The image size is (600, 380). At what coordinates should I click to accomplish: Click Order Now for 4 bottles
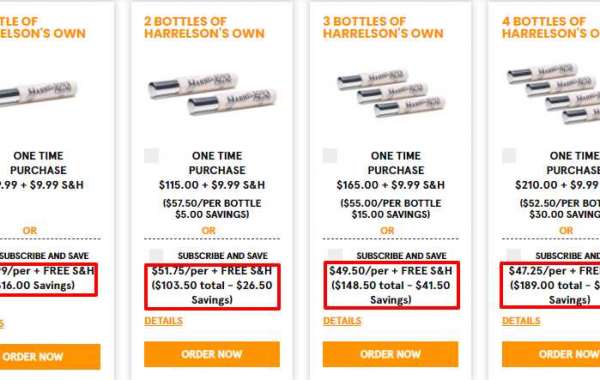[x=551, y=354]
